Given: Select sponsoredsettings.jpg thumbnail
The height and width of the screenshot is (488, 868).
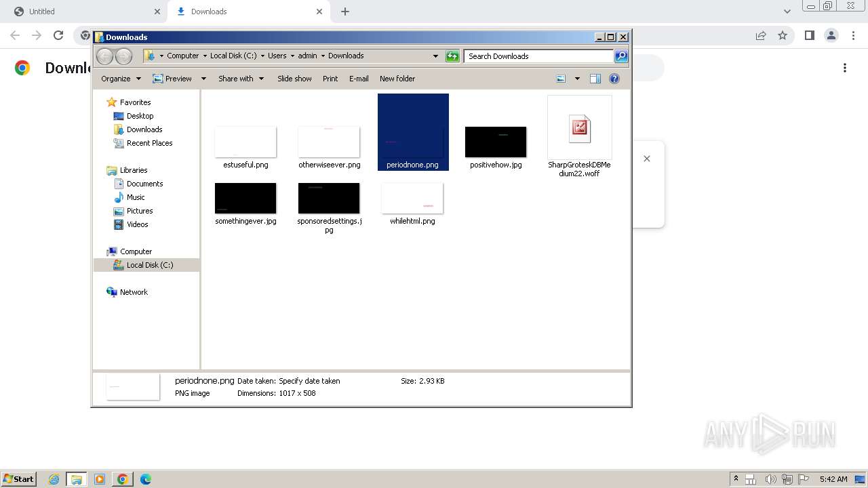Looking at the screenshot, I should 329,199.
